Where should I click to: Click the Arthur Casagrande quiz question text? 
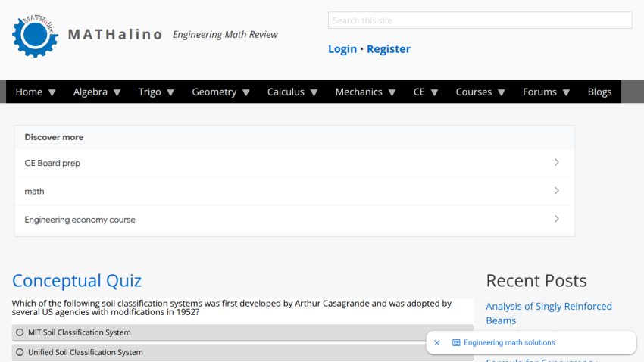pyautogui.click(x=232, y=307)
